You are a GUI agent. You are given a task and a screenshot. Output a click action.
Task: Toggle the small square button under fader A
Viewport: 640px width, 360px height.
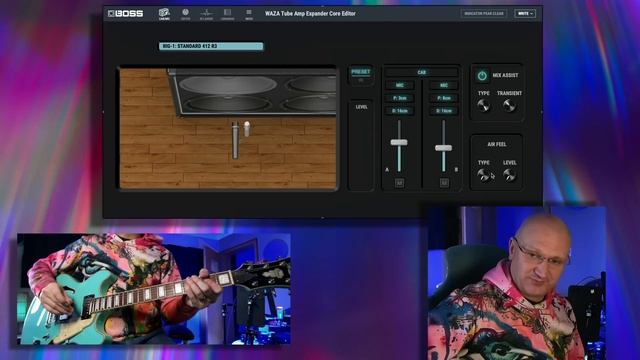(x=400, y=183)
